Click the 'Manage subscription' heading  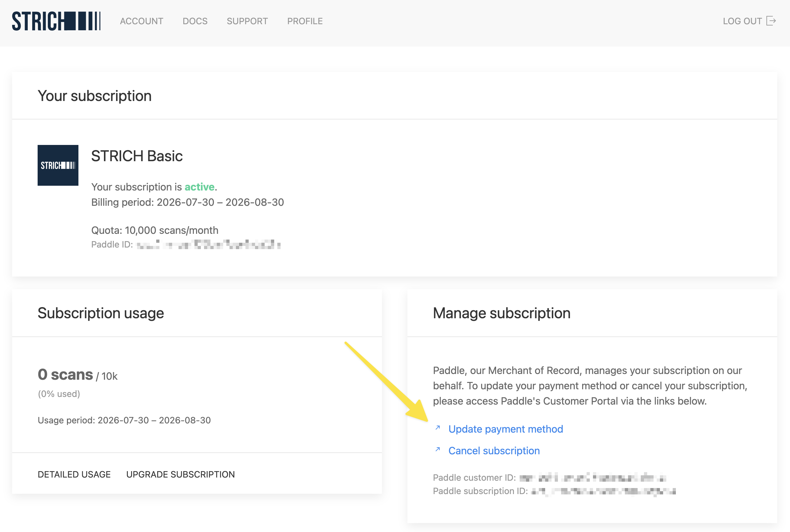501,313
